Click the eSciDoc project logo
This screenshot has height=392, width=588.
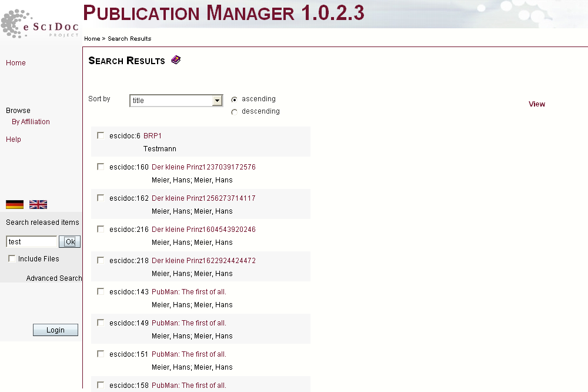click(40, 25)
